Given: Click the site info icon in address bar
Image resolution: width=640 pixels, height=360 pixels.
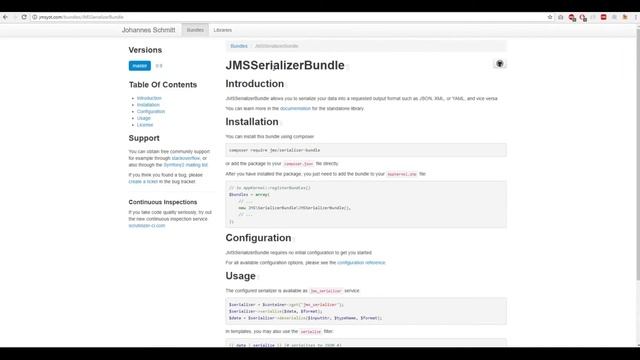Looking at the screenshot, I should point(35,17).
